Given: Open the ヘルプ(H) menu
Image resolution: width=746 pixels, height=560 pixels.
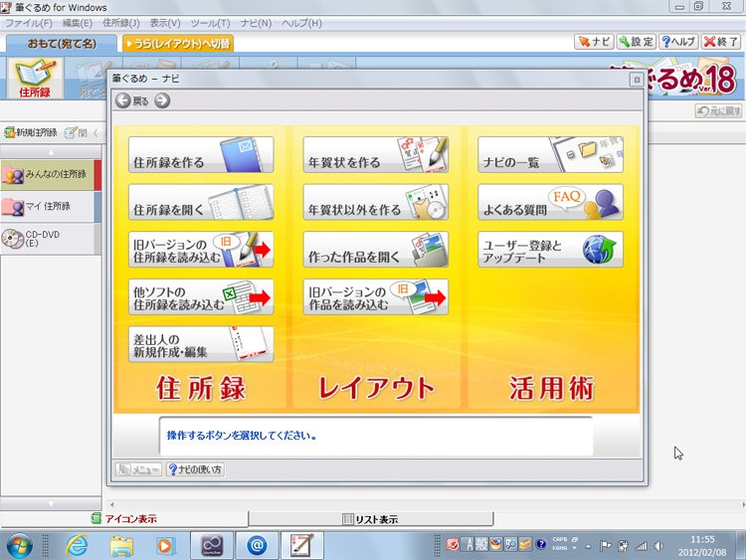Looking at the screenshot, I should (301, 23).
